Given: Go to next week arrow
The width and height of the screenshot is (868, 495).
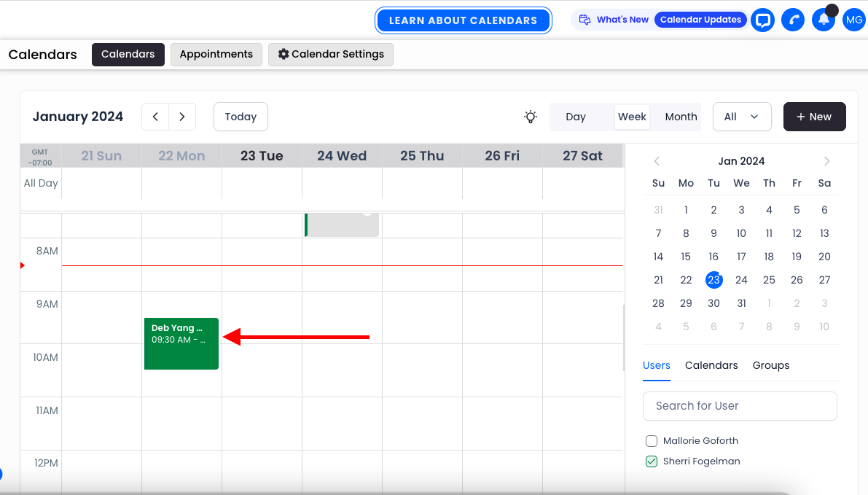Looking at the screenshot, I should (x=182, y=117).
